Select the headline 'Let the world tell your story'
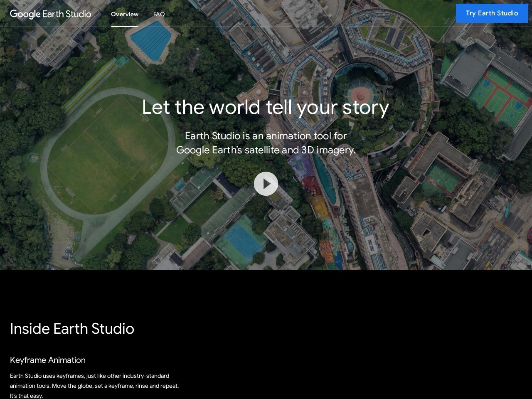Screen dimensions: 532x399 click(266, 107)
